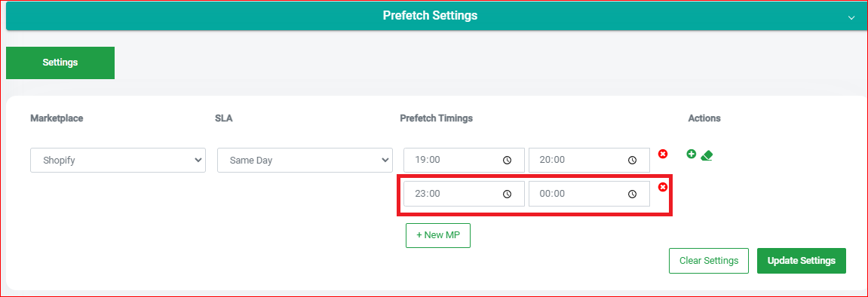The height and width of the screenshot is (297, 868).
Task: Open clock picker in the 19:00 field
Action: (507, 160)
